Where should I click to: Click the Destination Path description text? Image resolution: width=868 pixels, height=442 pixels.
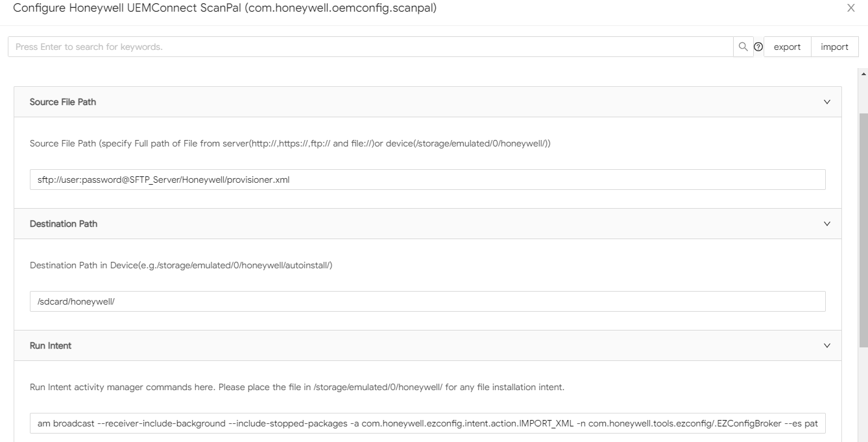[181, 265]
